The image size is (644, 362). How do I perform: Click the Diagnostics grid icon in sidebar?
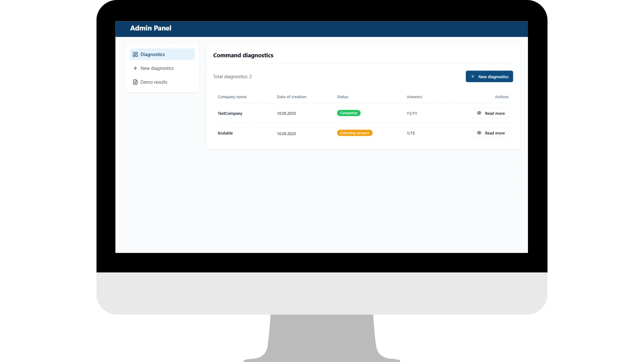point(135,54)
